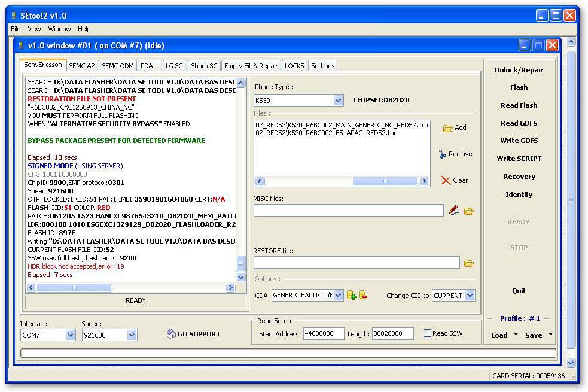Click log panel scroll right arrow
The height and width of the screenshot is (392, 588).
[x=230, y=288]
